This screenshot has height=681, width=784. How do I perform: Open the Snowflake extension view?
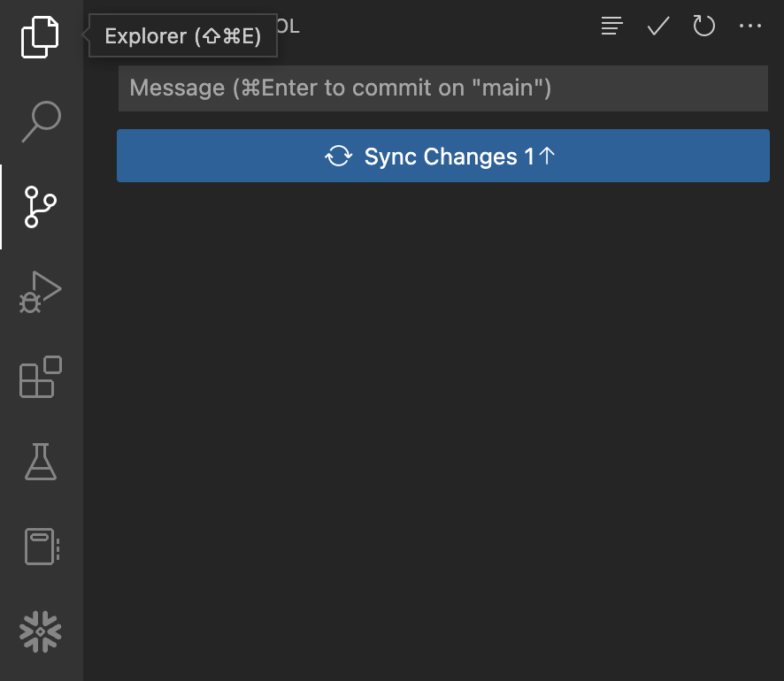[x=39, y=631]
